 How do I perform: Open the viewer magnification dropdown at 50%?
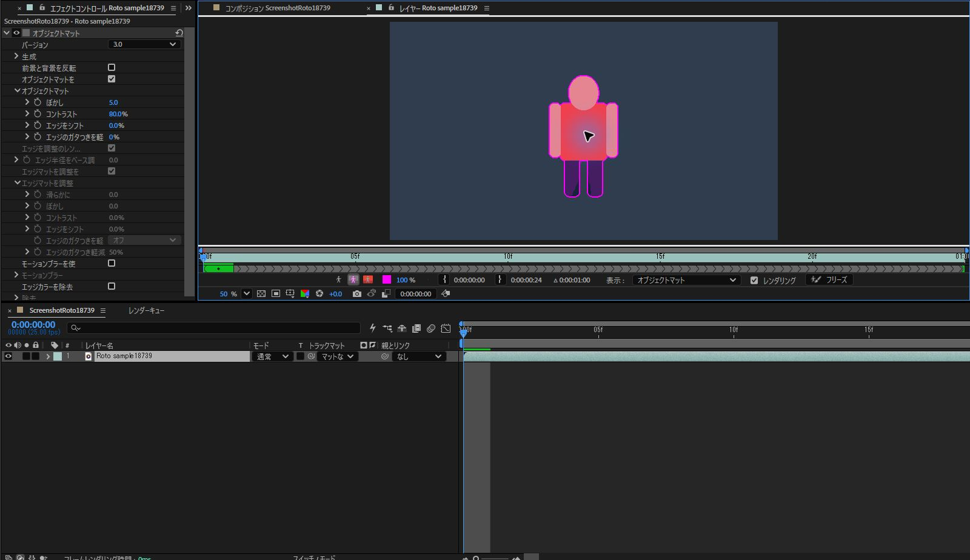[x=247, y=294]
